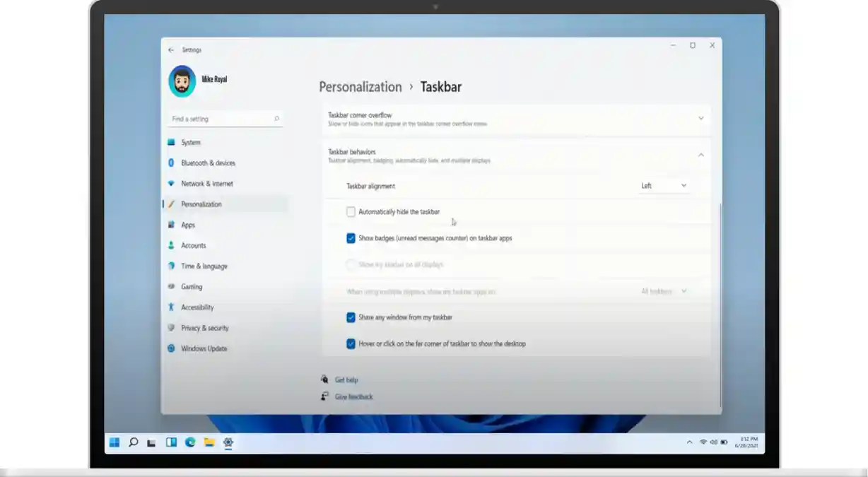Enable Automatically hide the taskbar checkbox

(x=351, y=211)
